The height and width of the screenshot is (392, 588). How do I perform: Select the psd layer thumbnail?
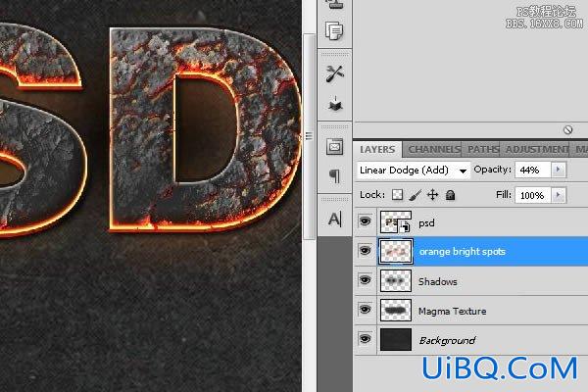(x=396, y=221)
